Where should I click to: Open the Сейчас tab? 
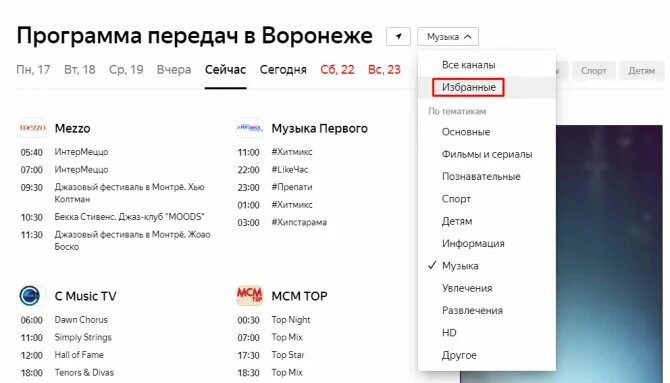coord(225,70)
